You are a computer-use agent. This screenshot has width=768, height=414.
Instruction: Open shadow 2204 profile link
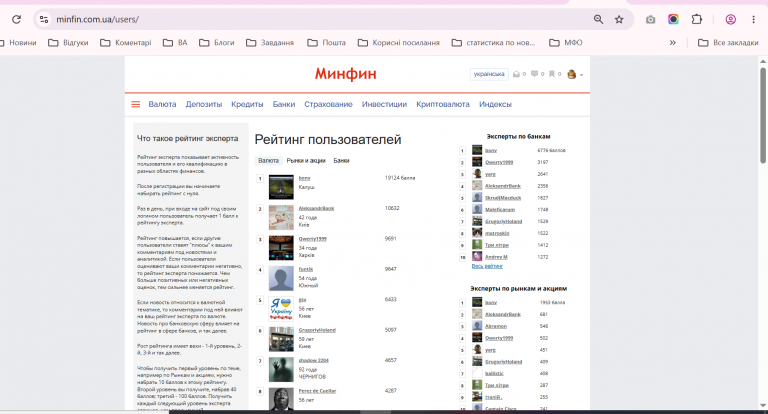(x=313, y=360)
